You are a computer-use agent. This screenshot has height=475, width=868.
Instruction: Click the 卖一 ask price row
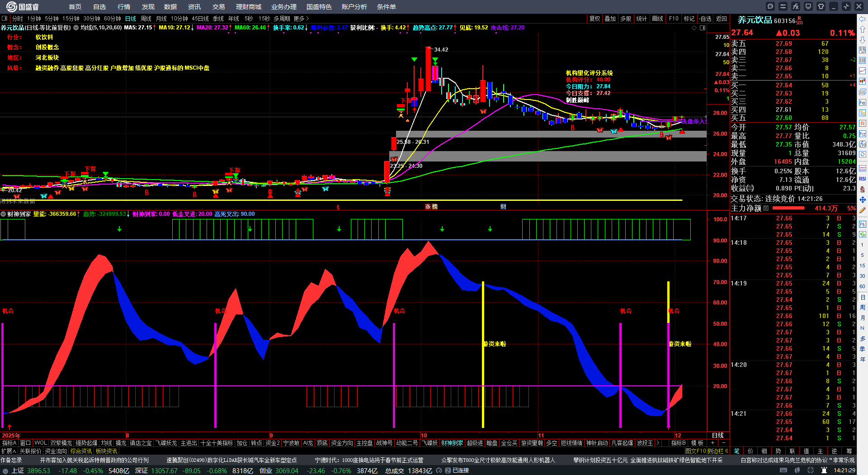[793, 76]
